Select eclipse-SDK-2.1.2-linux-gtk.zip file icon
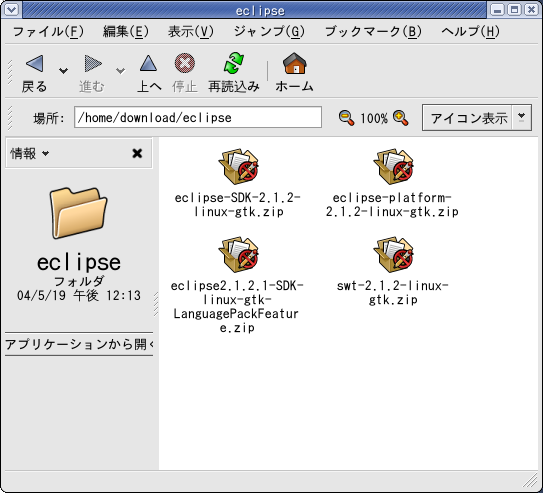Viewport: 543px width, 493px height. 238,167
